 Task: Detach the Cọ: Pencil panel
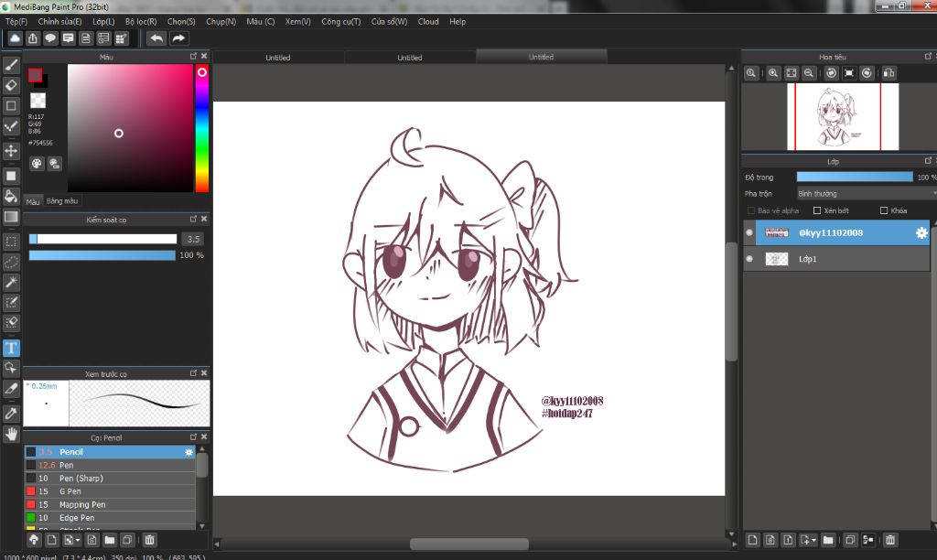(x=193, y=436)
